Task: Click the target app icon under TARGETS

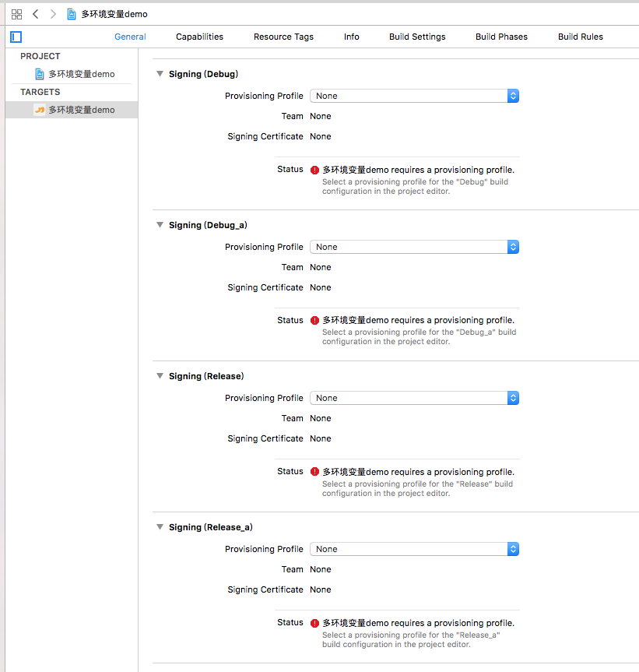Action: (x=40, y=110)
